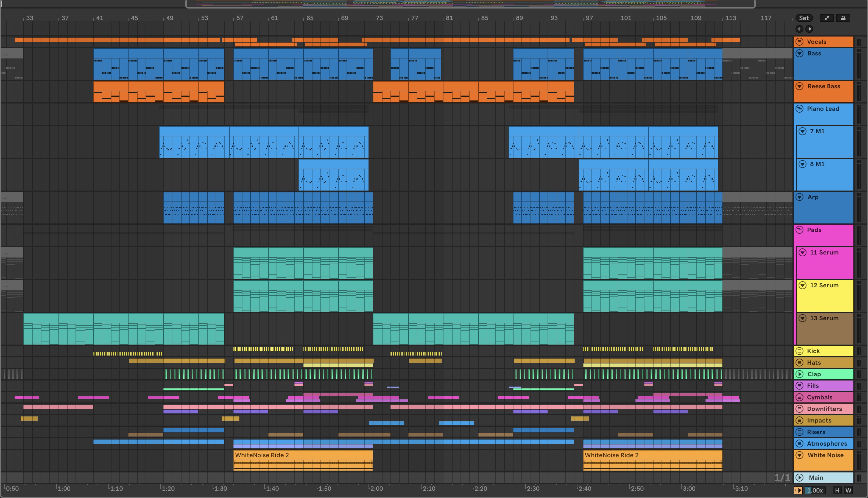Screen dimensions: 868x498
Task: Fold the 12 Serum track
Action: [x=802, y=285]
